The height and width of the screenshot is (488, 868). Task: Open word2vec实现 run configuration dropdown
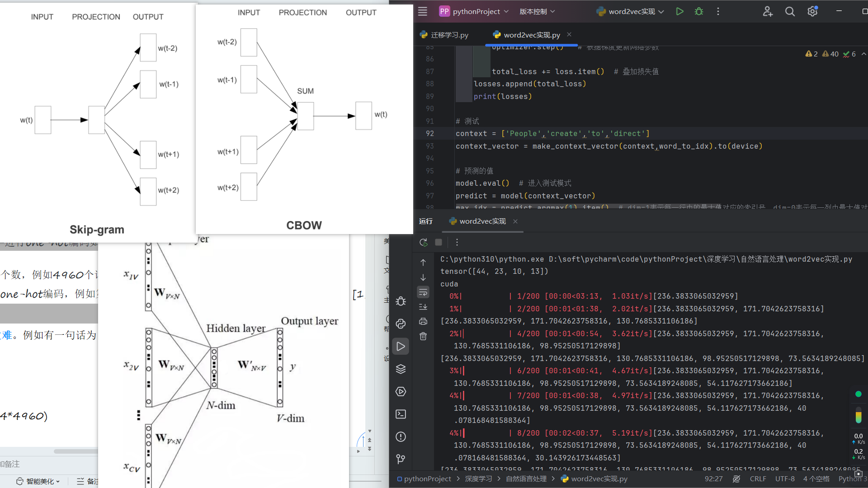[631, 12]
